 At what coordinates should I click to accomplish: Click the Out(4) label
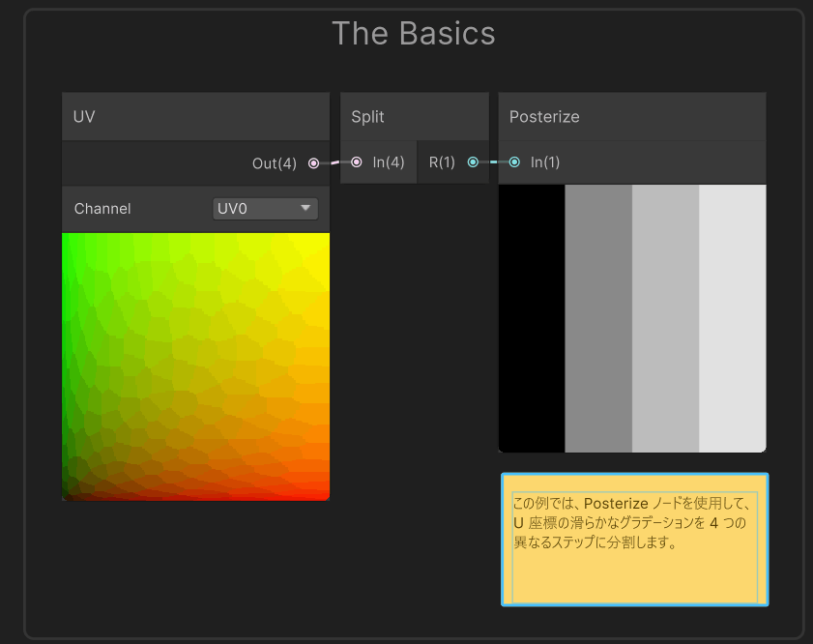click(275, 163)
